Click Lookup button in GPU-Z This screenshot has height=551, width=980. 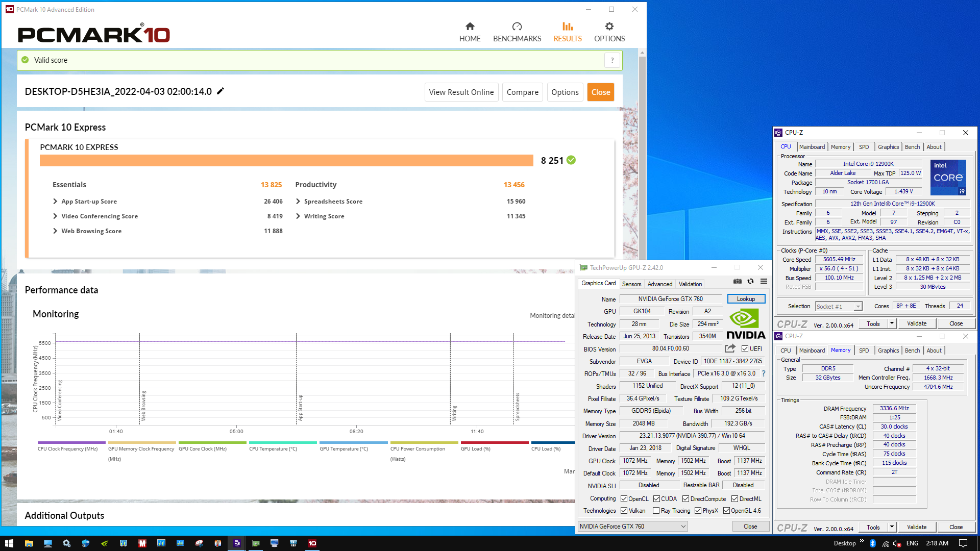pyautogui.click(x=746, y=299)
